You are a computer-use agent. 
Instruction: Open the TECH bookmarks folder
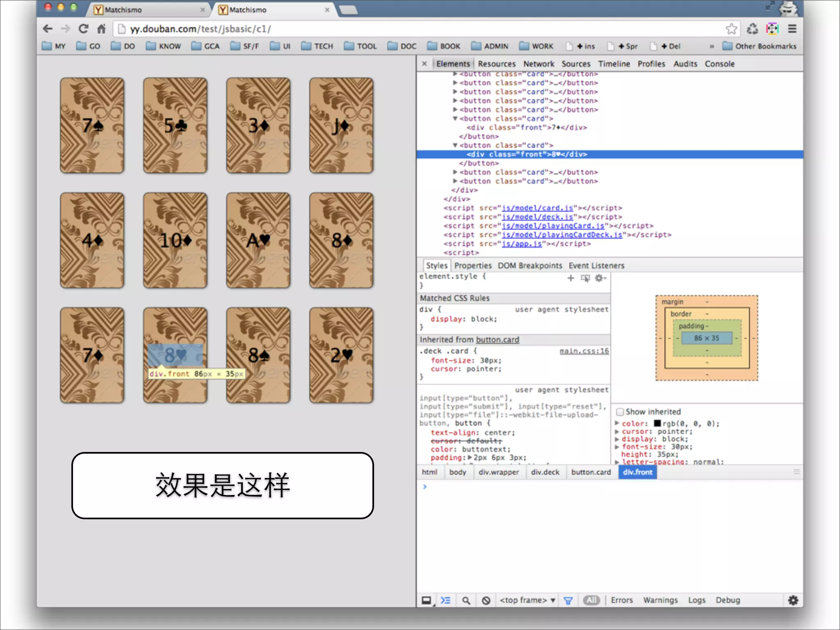click(317, 46)
